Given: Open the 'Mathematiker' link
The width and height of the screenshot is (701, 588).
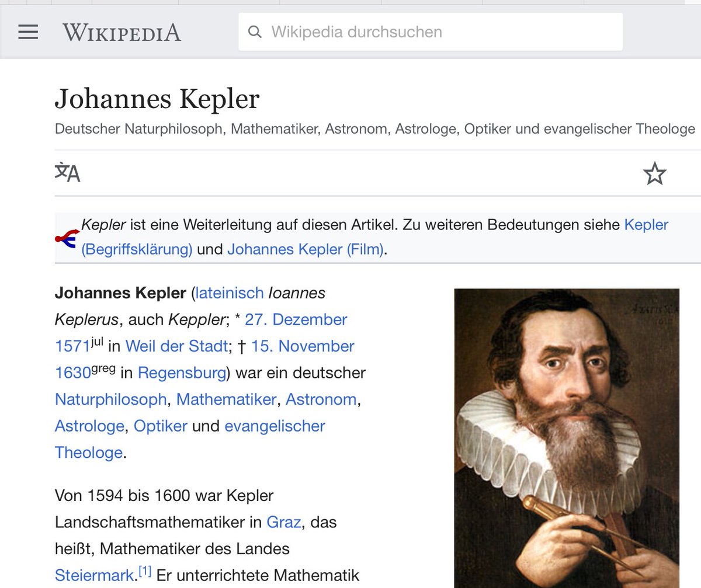Looking at the screenshot, I should tap(226, 399).
